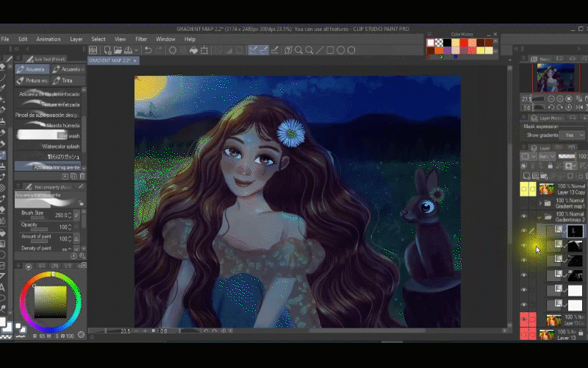Open the Show gradients dropdown
Screen dimensions: 588x368
click(x=571, y=135)
